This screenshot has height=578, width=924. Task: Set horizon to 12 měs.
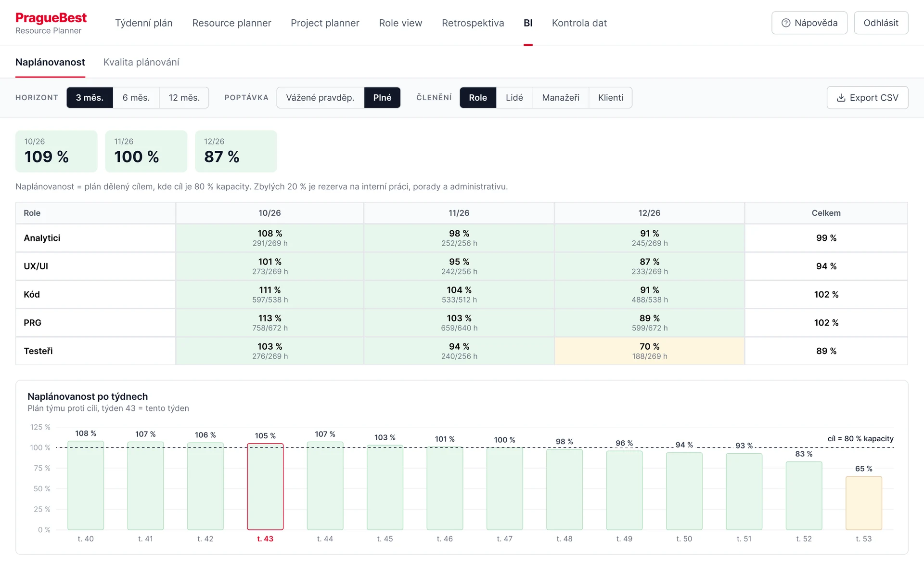(184, 98)
